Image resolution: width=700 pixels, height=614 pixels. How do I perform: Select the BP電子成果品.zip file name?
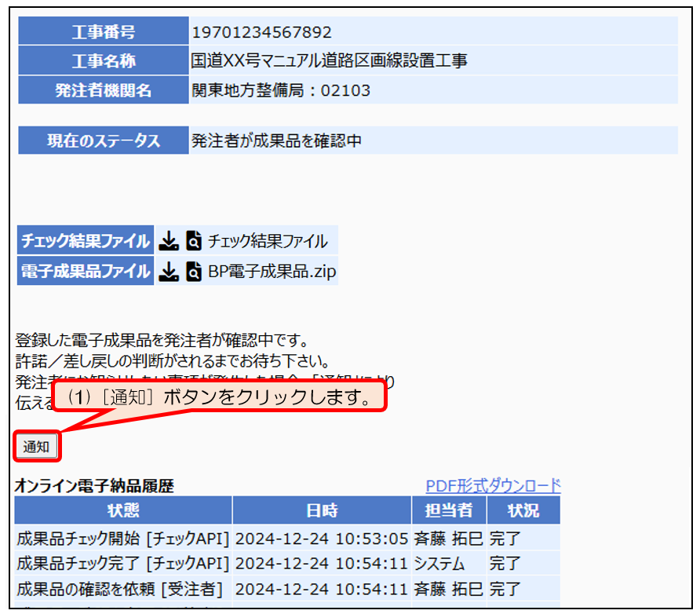tap(272, 272)
